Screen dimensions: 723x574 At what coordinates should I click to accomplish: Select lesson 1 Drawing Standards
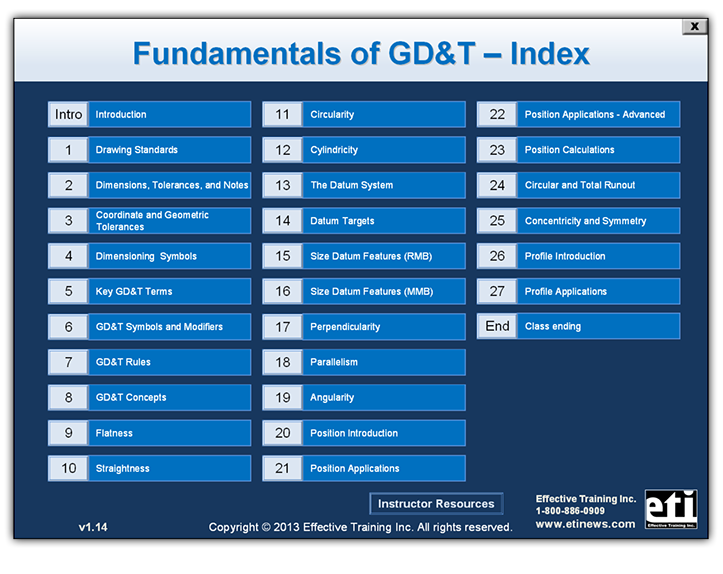pyautogui.click(x=150, y=150)
